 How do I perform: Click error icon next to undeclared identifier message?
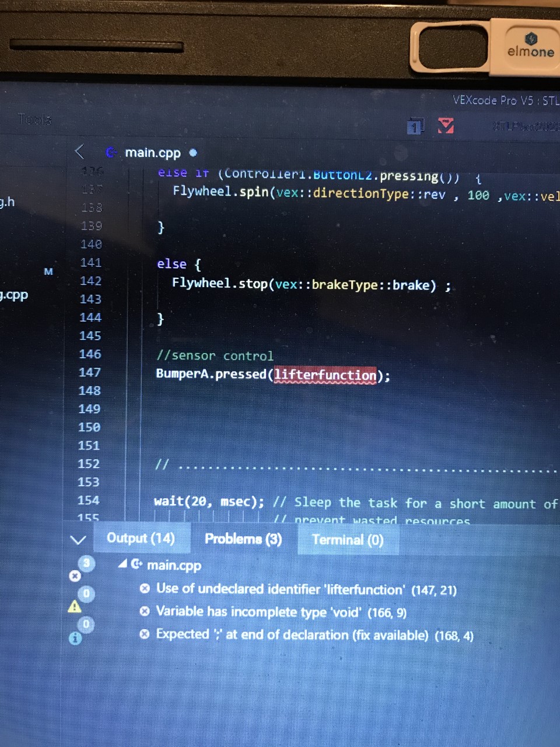click(x=145, y=589)
